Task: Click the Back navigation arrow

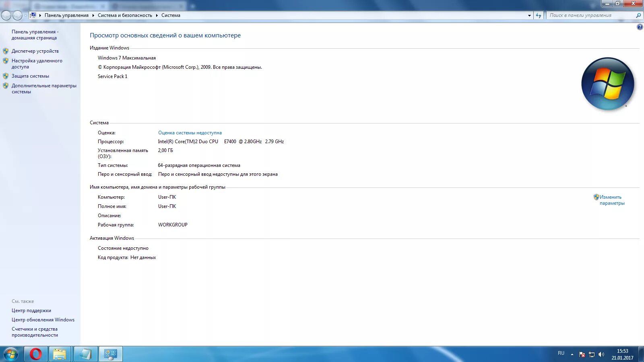Action: coord(6,15)
